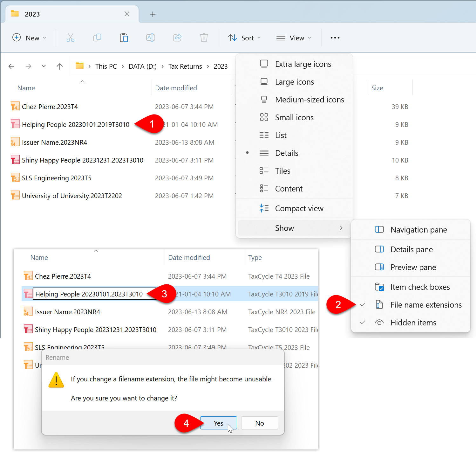Choose Large icons view
The width and height of the screenshot is (476, 452).
tap(294, 82)
